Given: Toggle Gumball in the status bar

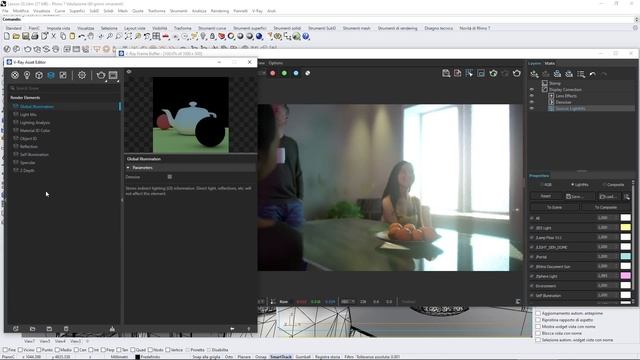Looking at the screenshot, I should tap(303, 357).
